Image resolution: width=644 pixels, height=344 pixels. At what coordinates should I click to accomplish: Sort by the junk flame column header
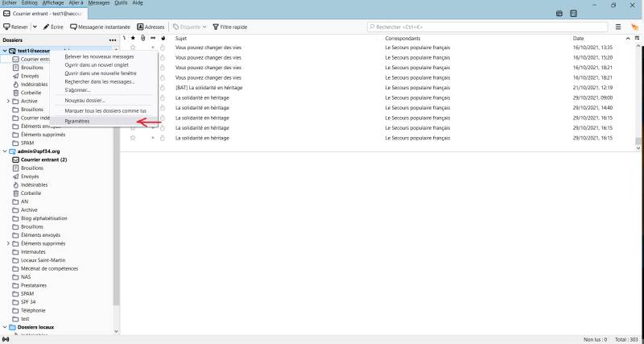tap(163, 38)
